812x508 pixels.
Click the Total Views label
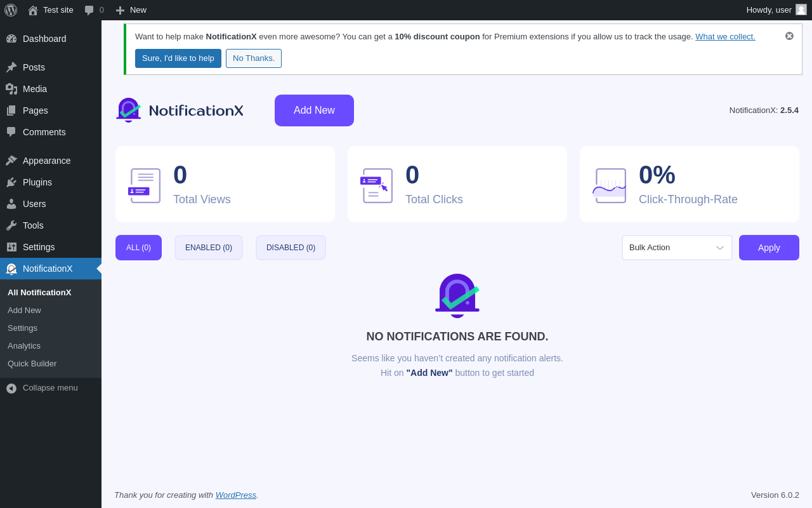point(202,199)
